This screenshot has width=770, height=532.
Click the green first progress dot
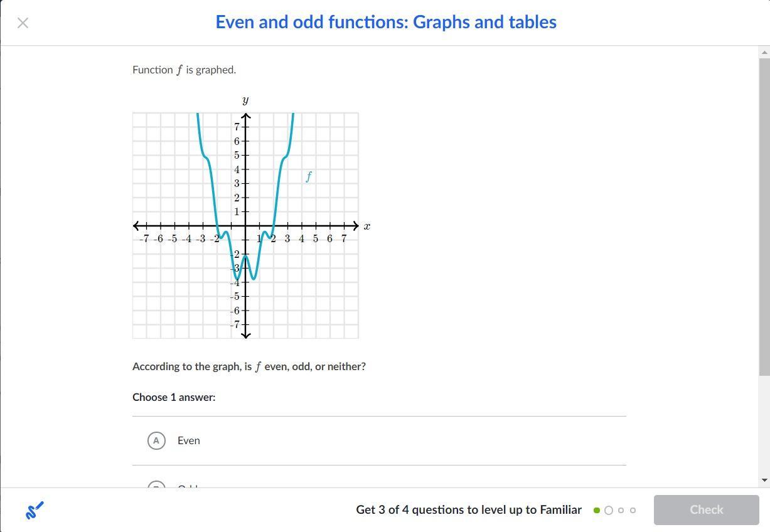tap(596, 510)
